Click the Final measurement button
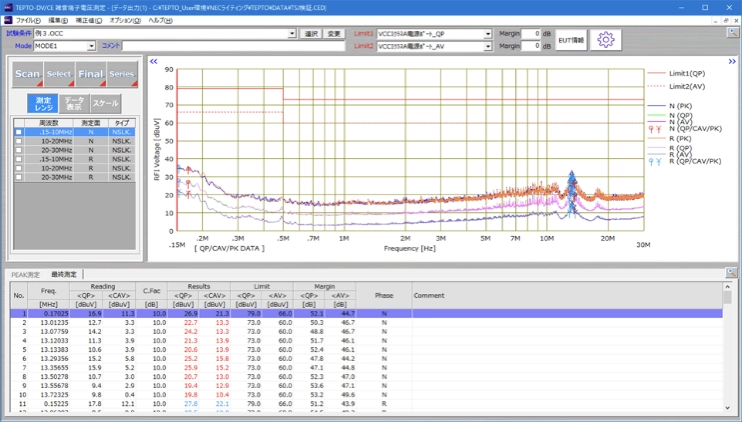 [91, 74]
